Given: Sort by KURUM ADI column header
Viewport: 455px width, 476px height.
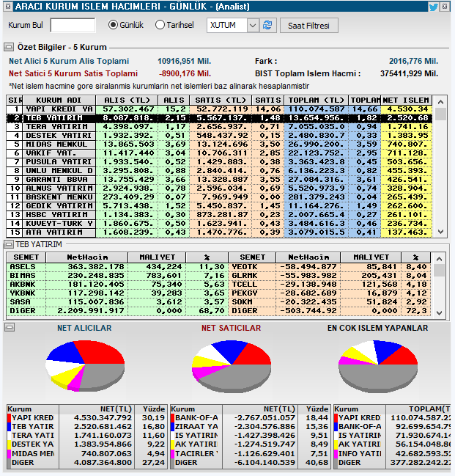Looking at the screenshot, I should pyautogui.click(x=59, y=100).
